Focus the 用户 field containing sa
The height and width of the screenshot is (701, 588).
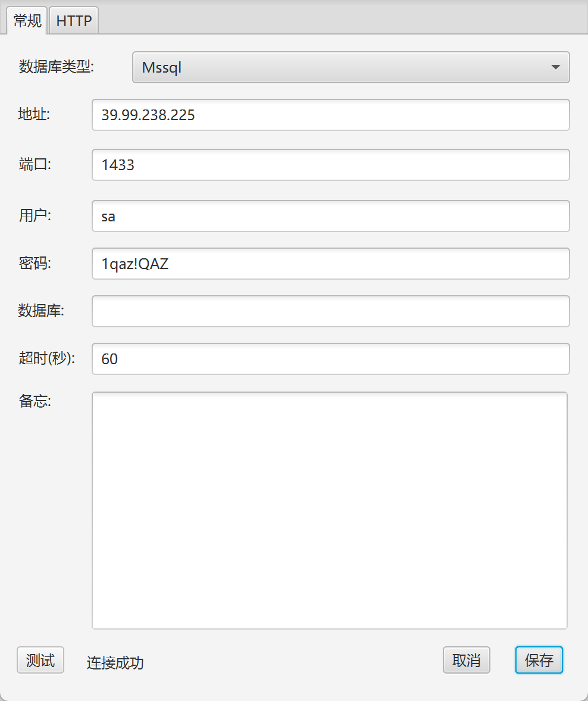[x=330, y=216]
